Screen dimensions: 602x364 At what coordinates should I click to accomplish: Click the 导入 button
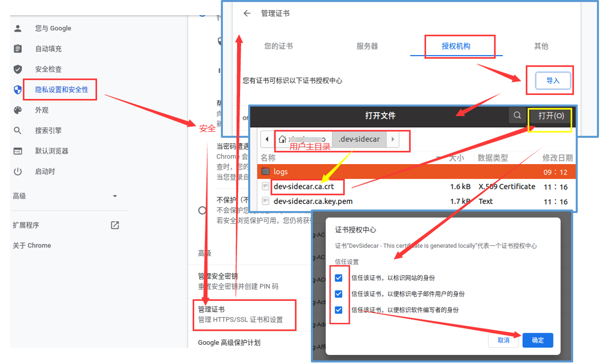(x=553, y=81)
